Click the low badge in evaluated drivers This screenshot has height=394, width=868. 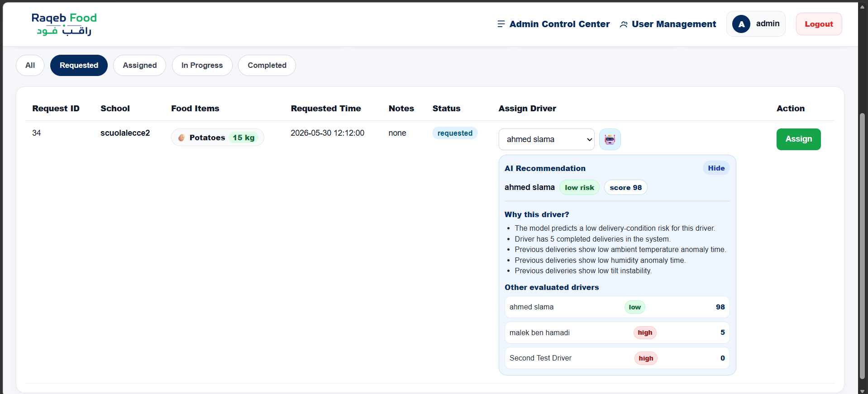[634, 307]
